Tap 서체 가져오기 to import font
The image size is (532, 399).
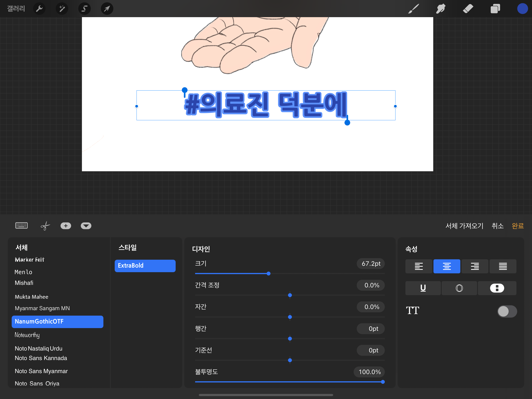pos(464,226)
